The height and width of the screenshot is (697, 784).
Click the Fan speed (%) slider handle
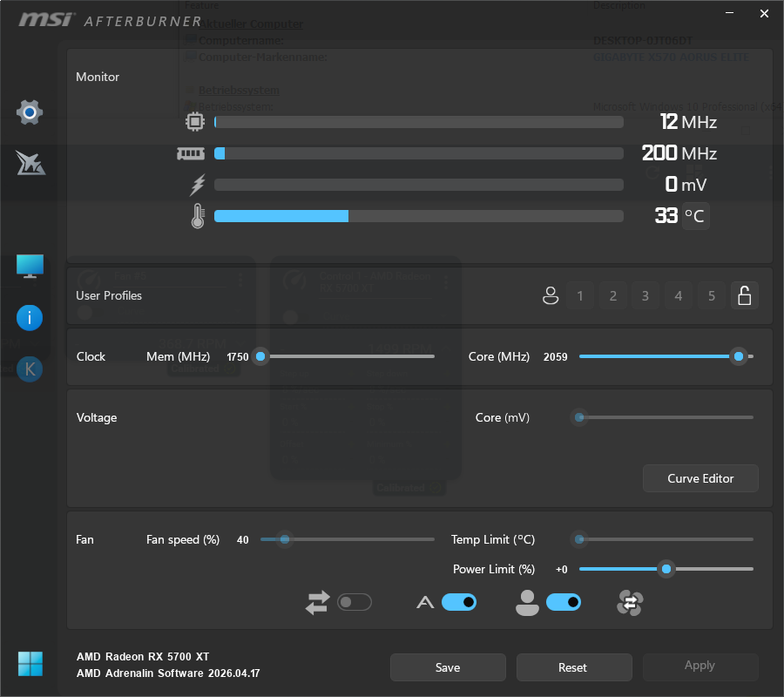coord(285,539)
